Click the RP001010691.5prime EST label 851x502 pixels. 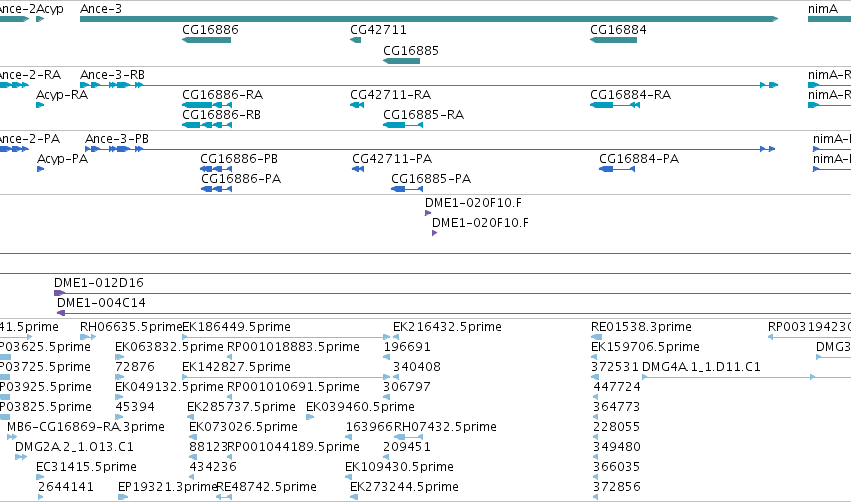[294, 387]
